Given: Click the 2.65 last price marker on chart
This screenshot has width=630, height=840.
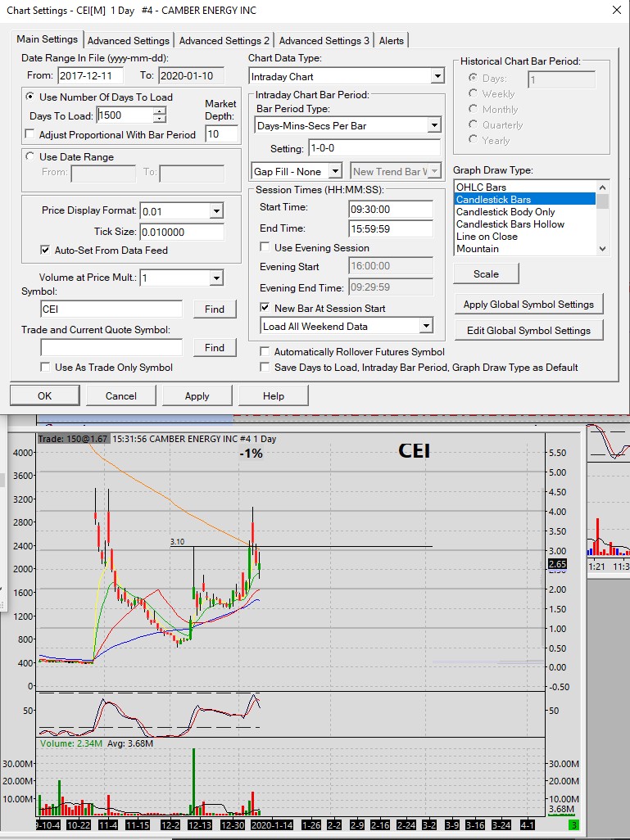Looking at the screenshot, I should click(x=558, y=563).
